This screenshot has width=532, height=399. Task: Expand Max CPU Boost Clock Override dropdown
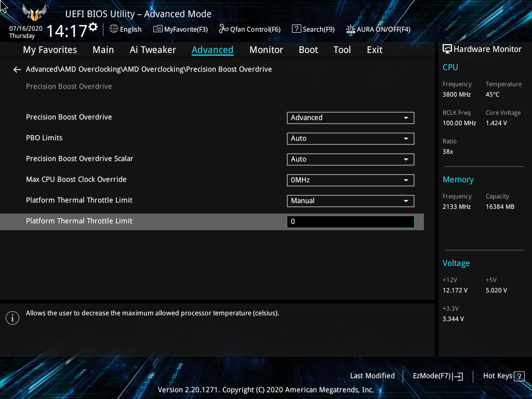pyautogui.click(x=351, y=180)
